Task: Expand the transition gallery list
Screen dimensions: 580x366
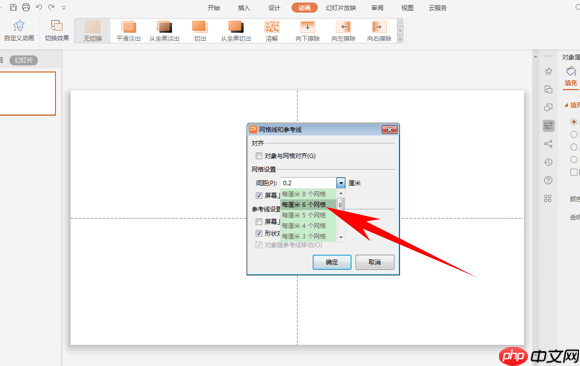Action: click(x=400, y=39)
